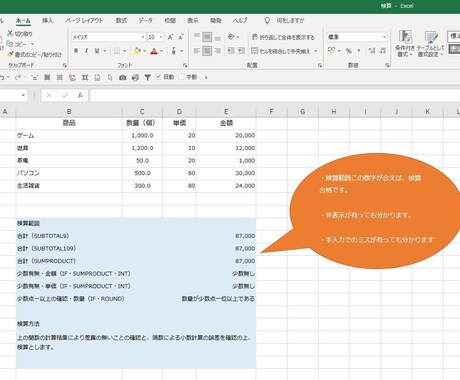Click the decrease indent icon
460x380 pixels.
231,51
